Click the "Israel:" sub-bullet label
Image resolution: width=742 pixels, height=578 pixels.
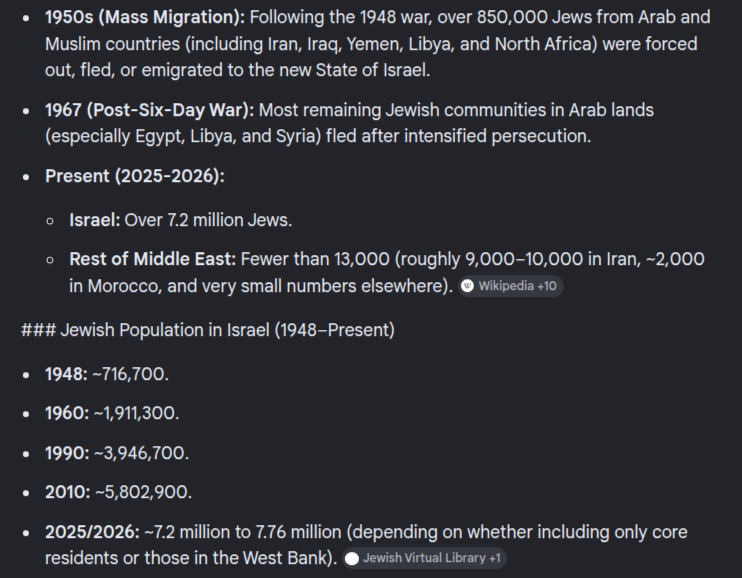[95, 220]
